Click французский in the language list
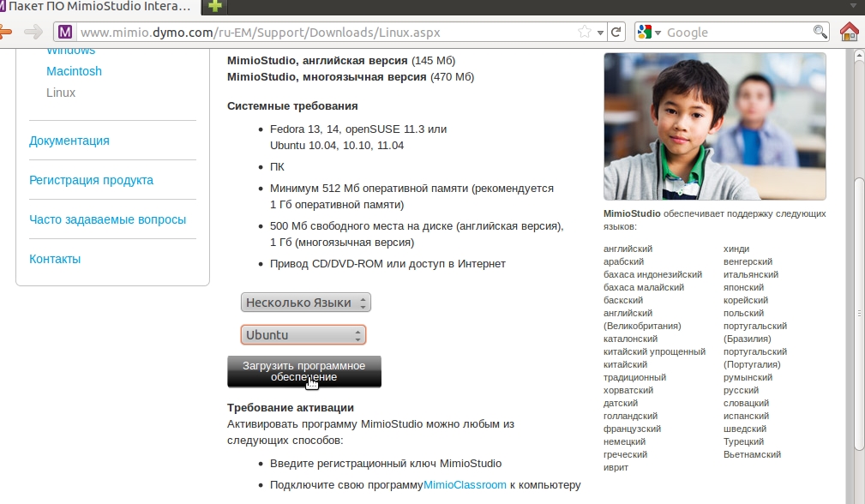 632,429
